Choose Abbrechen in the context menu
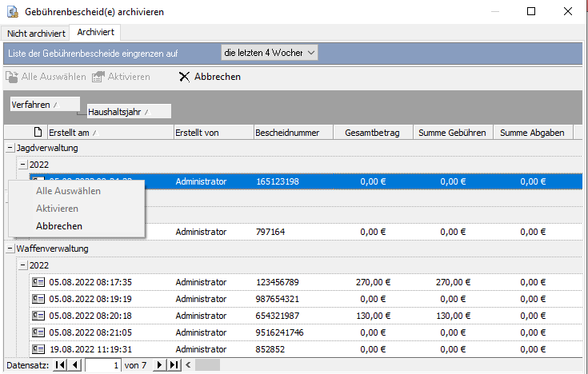The height and width of the screenshot is (374, 588). 58,226
